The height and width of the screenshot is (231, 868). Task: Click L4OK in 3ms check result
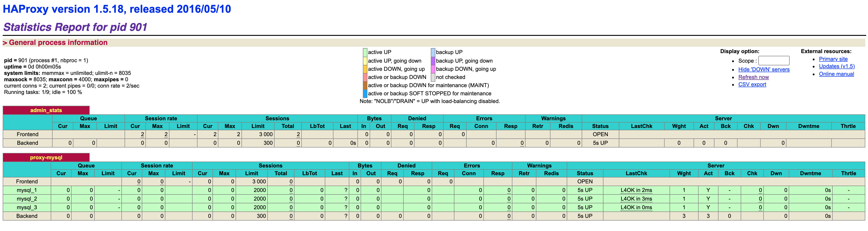(x=636, y=199)
